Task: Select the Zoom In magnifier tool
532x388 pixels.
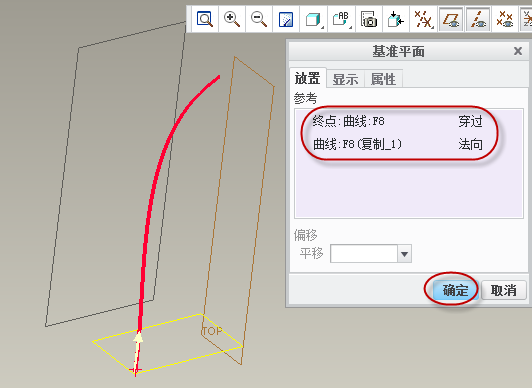Action: point(232,19)
